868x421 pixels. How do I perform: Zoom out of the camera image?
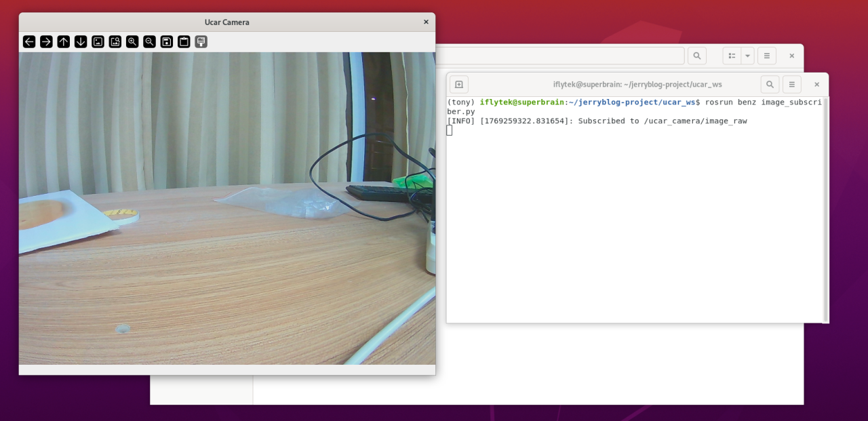pyautogui.click(x=149, y=42)
